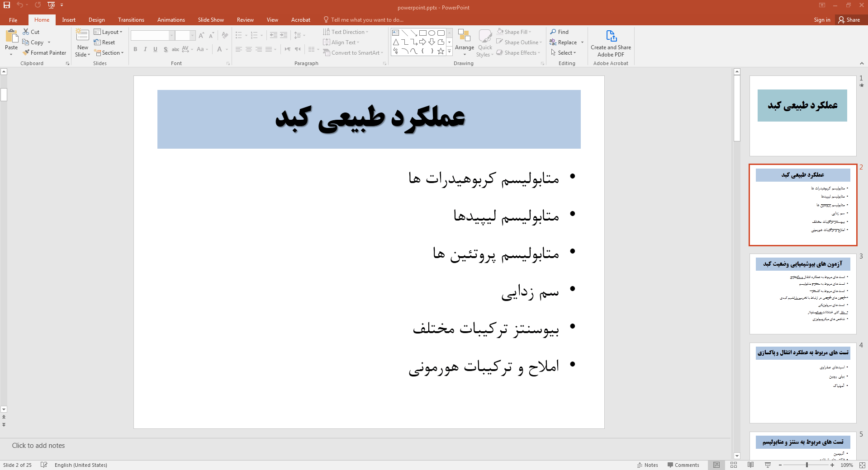The width and height of the screenshot is (868, 470).
Task: Click the Paste clipboard icon
Action: click(11, 37)
